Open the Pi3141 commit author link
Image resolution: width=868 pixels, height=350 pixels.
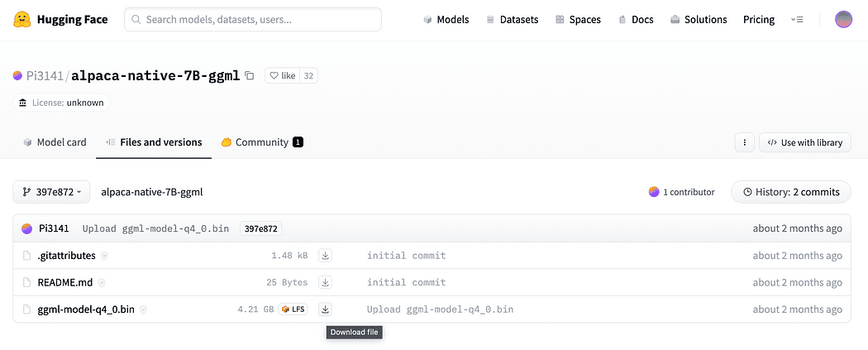point(54,228)
